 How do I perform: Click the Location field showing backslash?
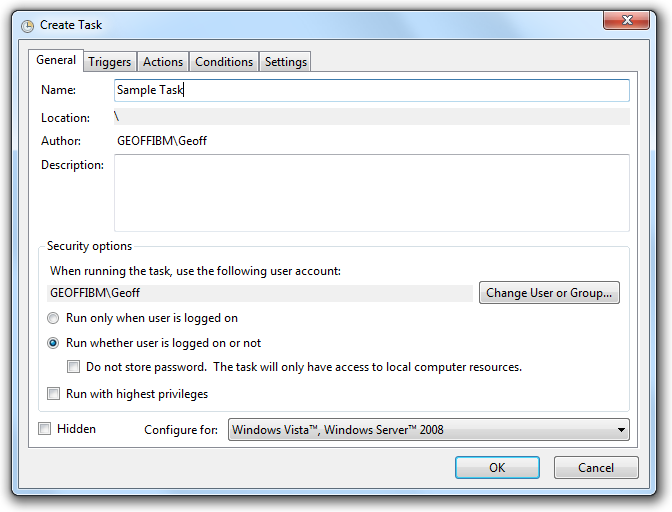pos(372,117)
